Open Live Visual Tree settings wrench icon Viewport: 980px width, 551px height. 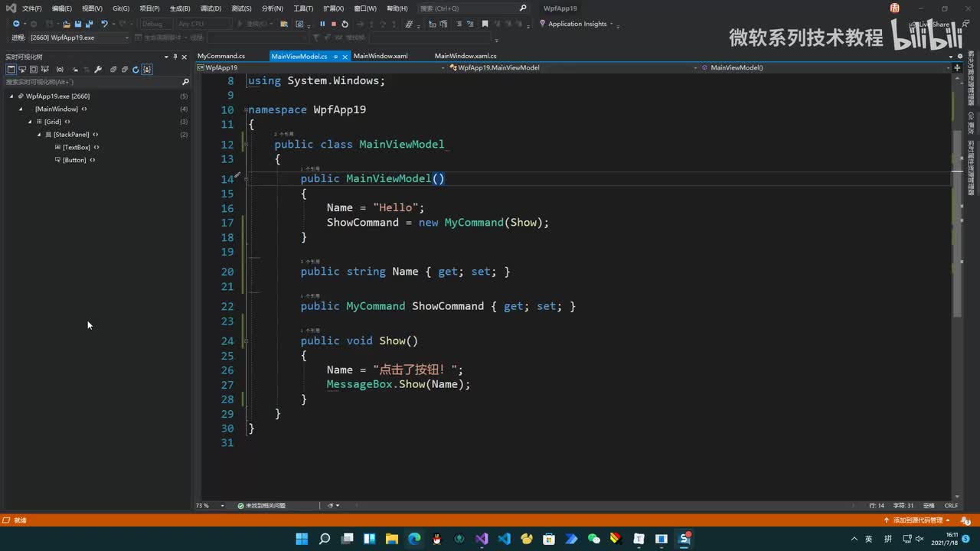tap(98, 70)
